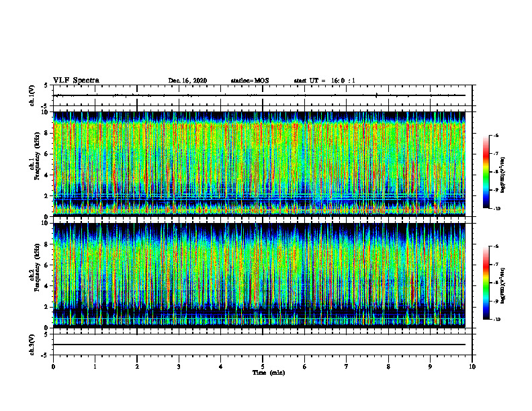Click time axis tick label "1"
The height and width of the screenshot is (411, 532).
click(95, 367)
